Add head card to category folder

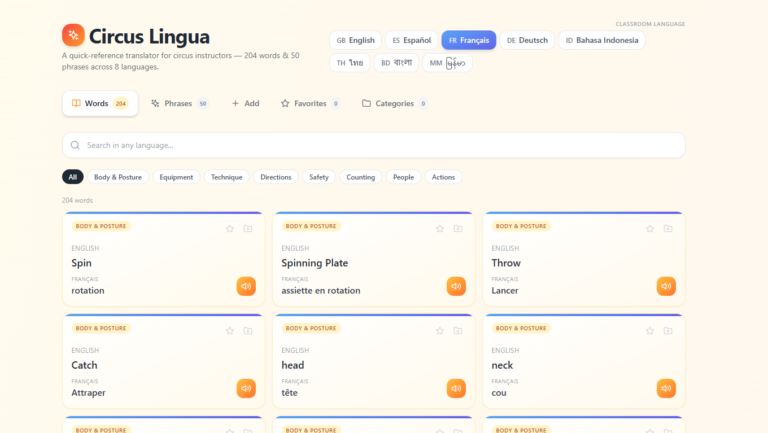coord(458,331)
